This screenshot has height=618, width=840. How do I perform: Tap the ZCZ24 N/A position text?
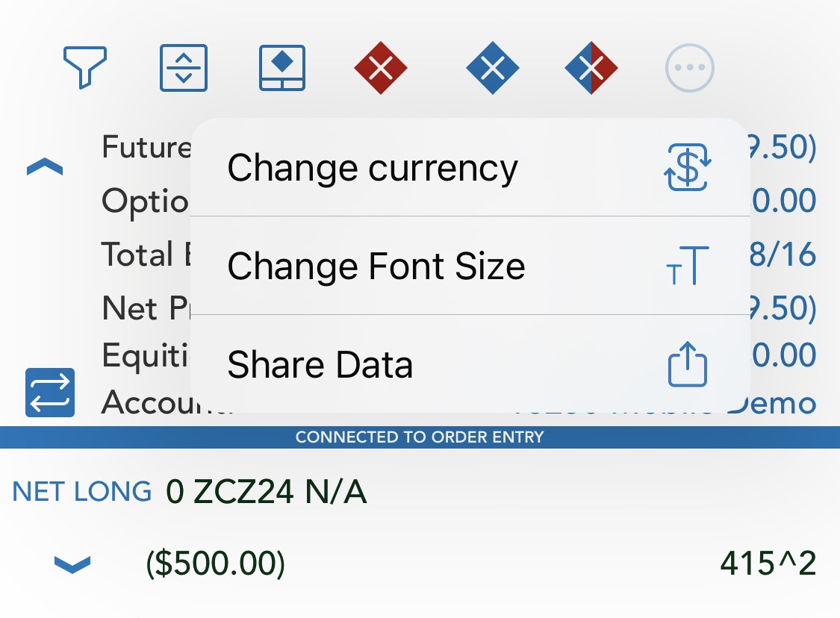[267, 492]
